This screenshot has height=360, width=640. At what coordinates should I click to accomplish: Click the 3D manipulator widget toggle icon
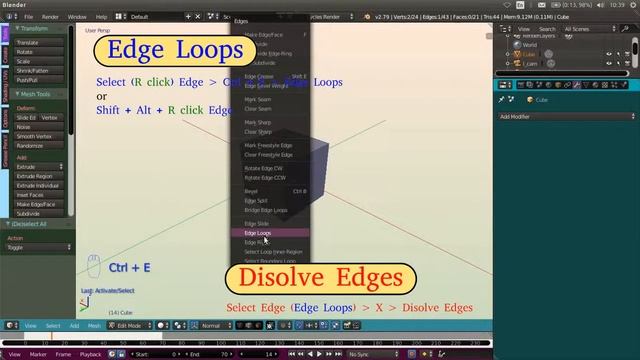click(x=195, y=325)
